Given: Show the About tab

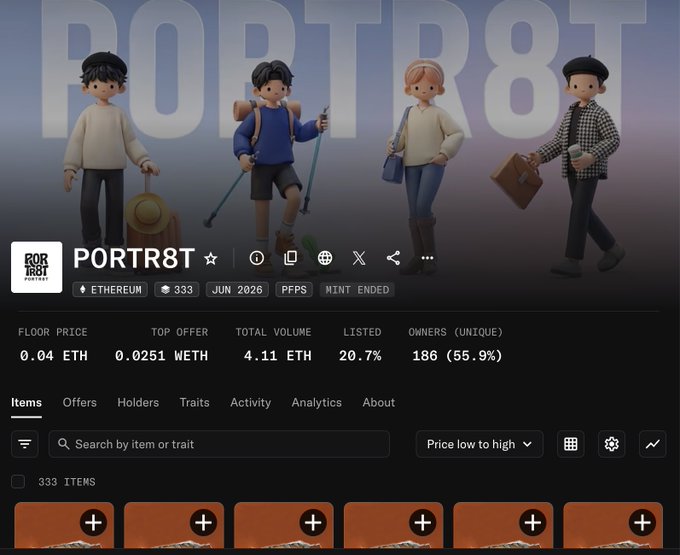Looking at the screenshot, I should (x=379, y=402).
